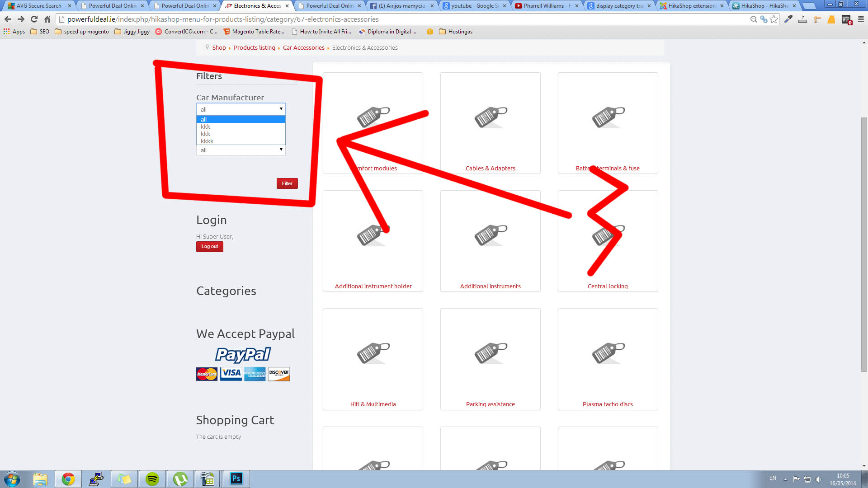
Task: Open the Hifi & Multimedia category link
Action: pyautogui.click(x=373, y=404)
